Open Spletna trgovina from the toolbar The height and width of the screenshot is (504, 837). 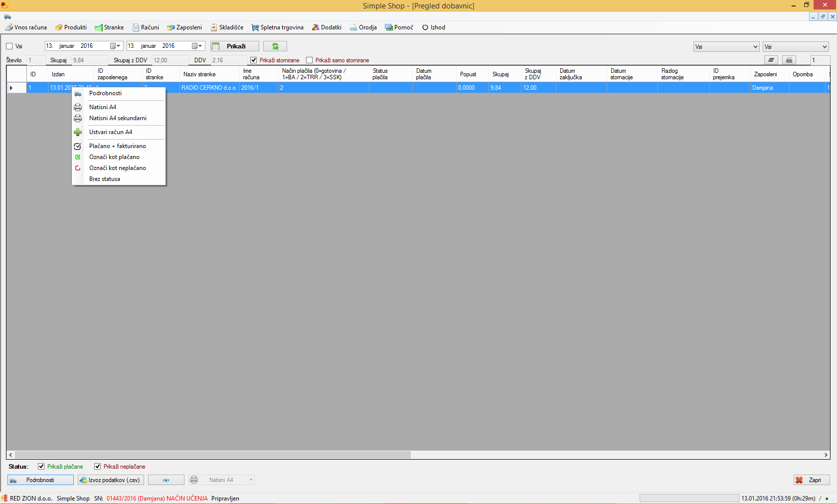point(278,27)
